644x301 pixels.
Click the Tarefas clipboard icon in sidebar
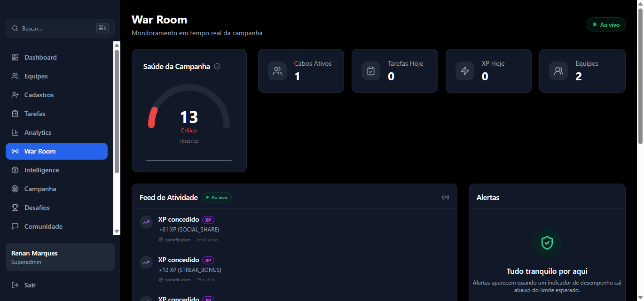pyautogui.click(x=15, y=114)
